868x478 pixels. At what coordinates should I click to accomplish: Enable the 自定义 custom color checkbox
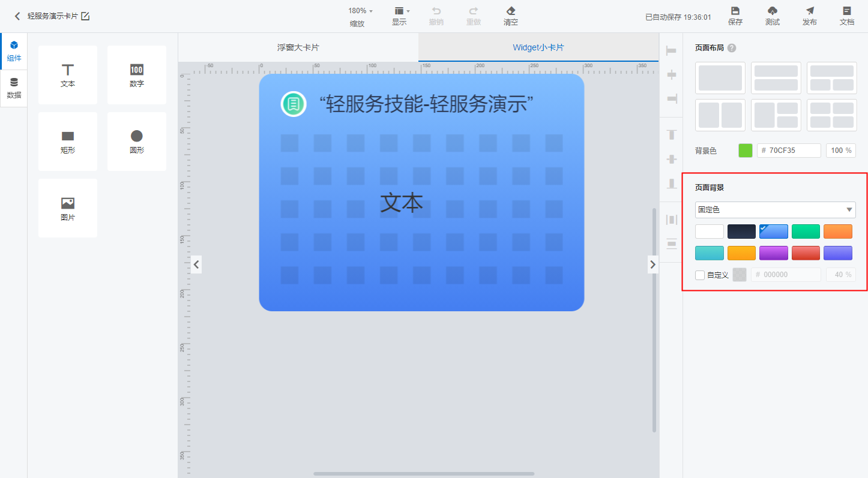(700, 275)
